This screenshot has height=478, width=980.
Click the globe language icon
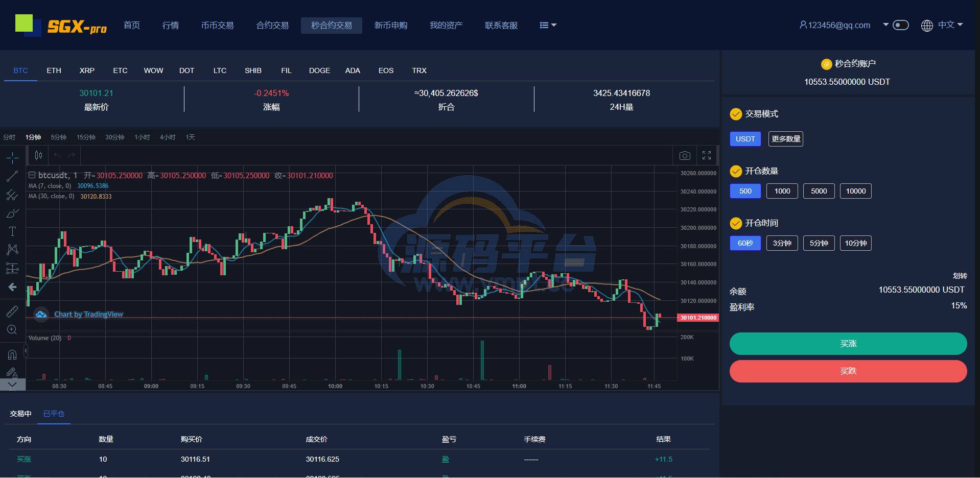click(927, 26)
